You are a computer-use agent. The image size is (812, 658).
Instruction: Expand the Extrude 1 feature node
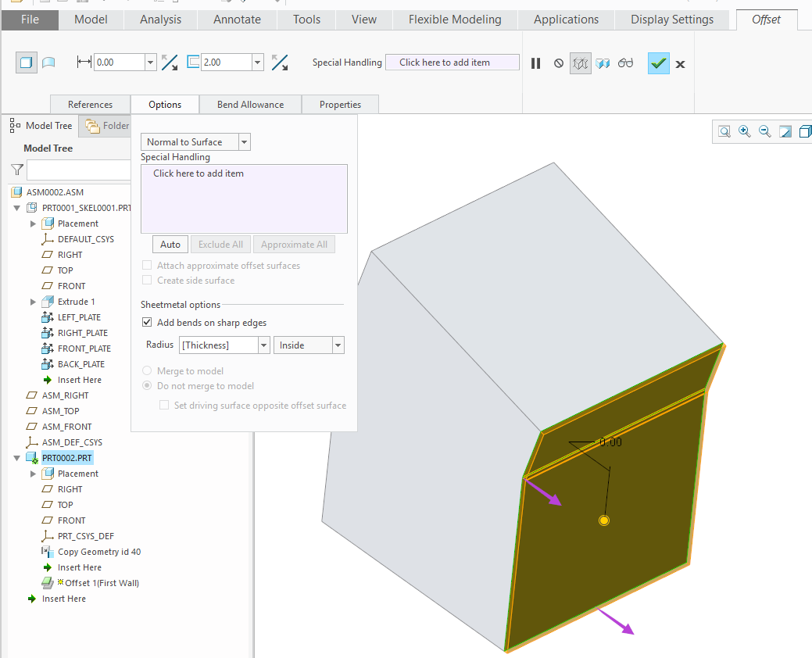point(32,301)
